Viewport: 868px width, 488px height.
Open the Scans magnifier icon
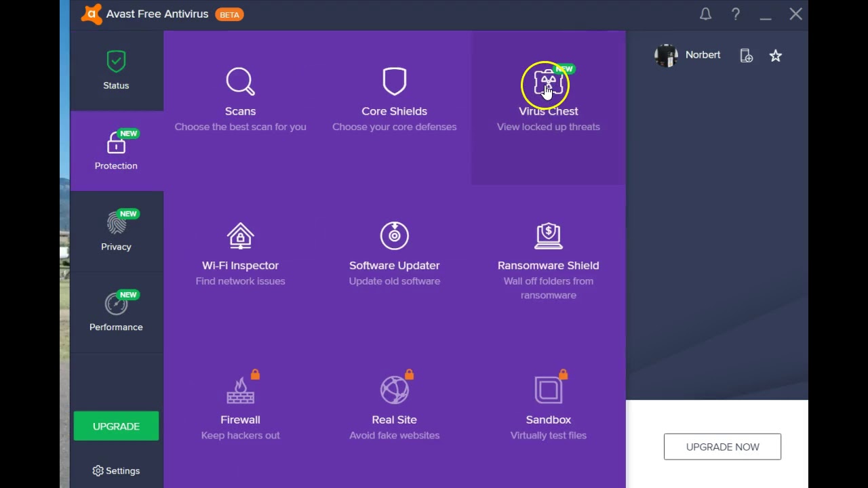(x=240, y=81)
